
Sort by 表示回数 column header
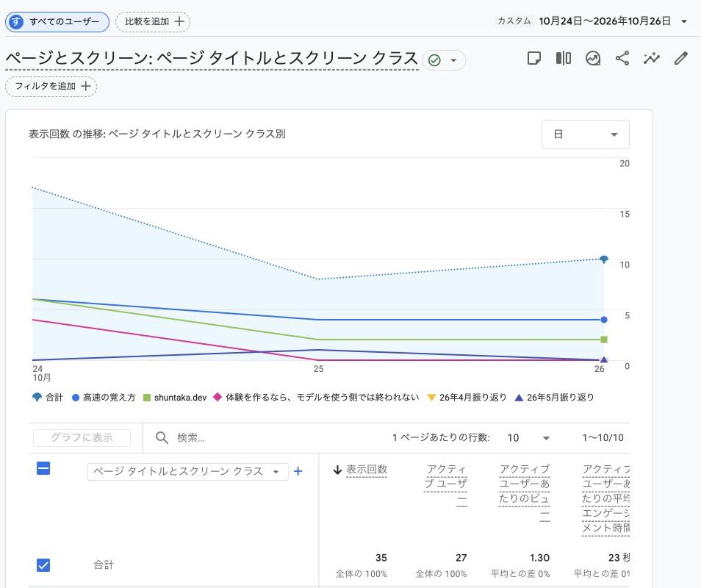(x=366, y=470)
